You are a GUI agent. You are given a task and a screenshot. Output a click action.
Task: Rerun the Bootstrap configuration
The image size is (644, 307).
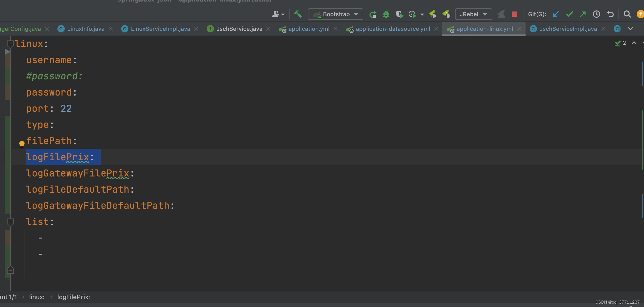pyautogui.click(x=373, y=14)
